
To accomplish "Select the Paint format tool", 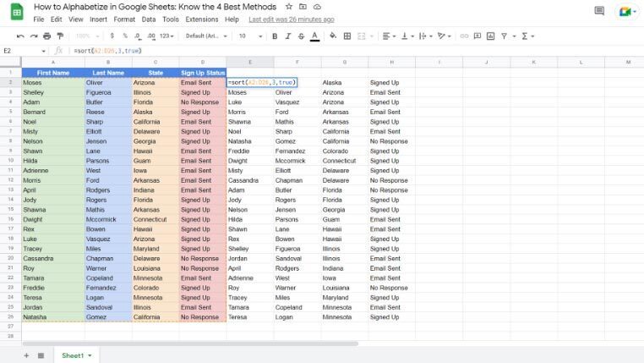I will tap(60, 36).
